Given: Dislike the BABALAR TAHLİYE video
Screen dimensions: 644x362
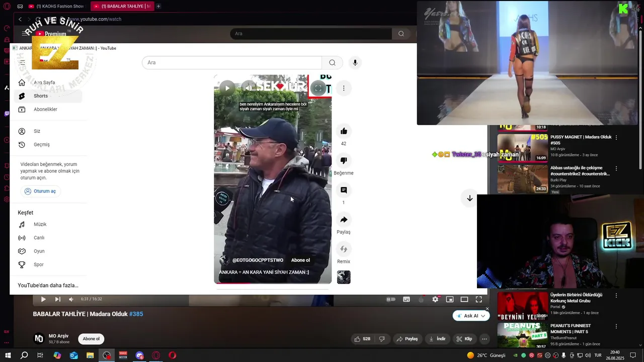Looking at the screenshot, I should coord(382,339).
